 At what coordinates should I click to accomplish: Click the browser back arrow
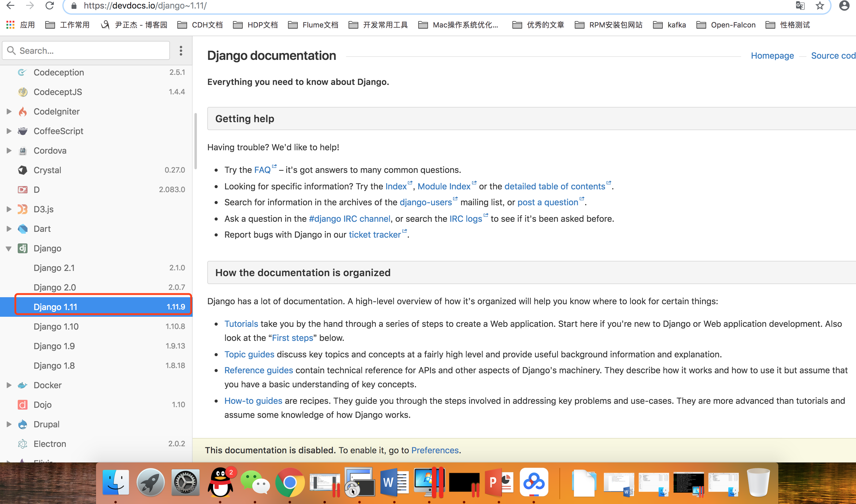[10, 5]
